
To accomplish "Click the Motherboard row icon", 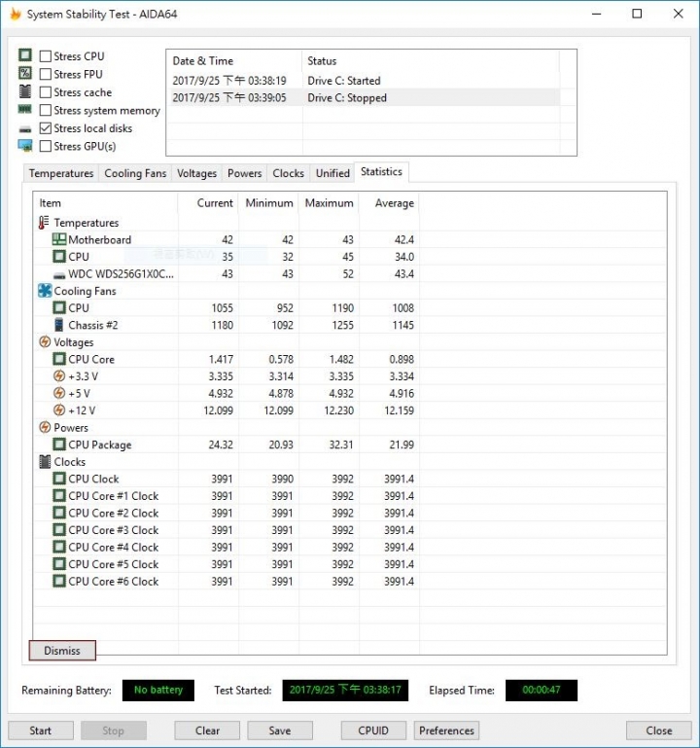I will coord(59,239).
